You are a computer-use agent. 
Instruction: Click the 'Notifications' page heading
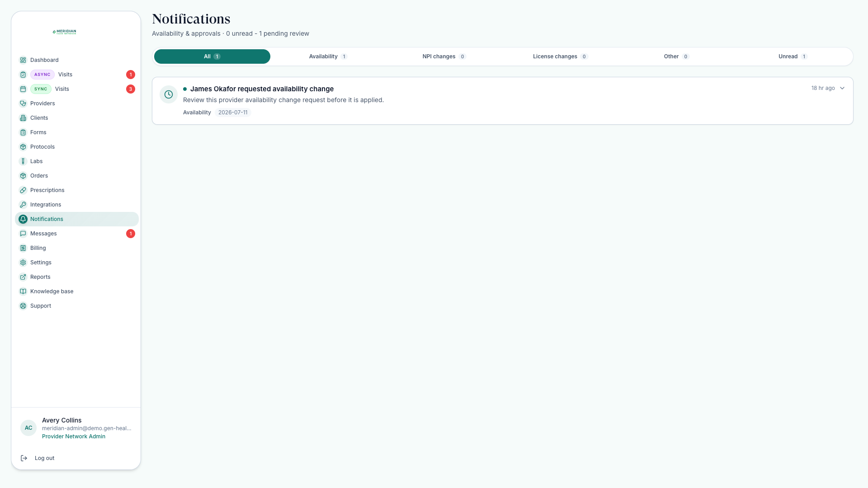[x=191, y=19]
